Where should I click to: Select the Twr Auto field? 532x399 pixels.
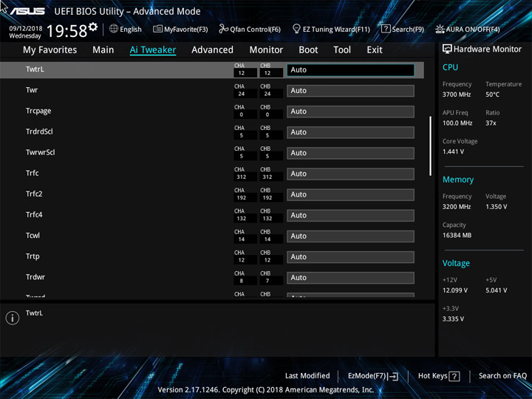(350, 91)
